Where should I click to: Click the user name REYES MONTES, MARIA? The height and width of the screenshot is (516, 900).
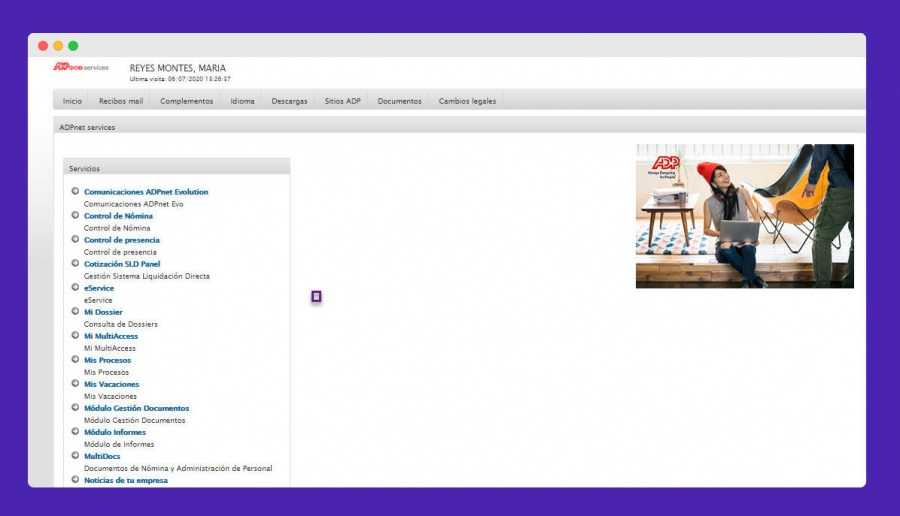177,68
